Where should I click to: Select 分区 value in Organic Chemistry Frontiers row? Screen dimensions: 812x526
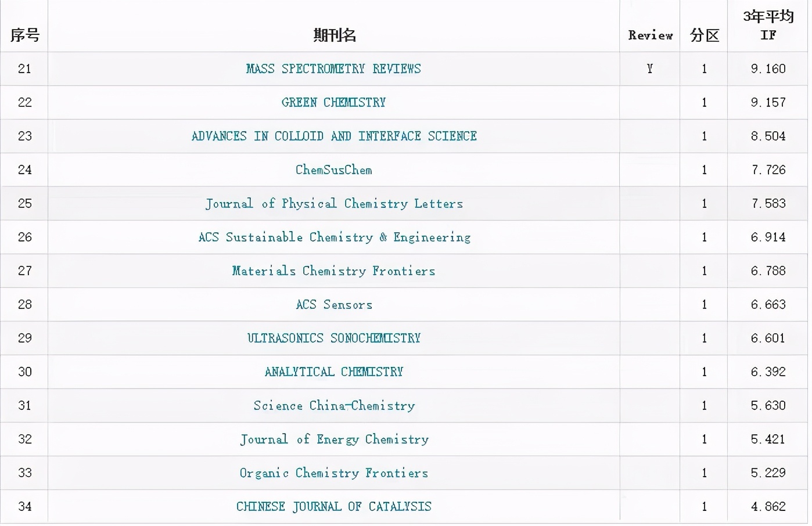click(x=704, y=473)
